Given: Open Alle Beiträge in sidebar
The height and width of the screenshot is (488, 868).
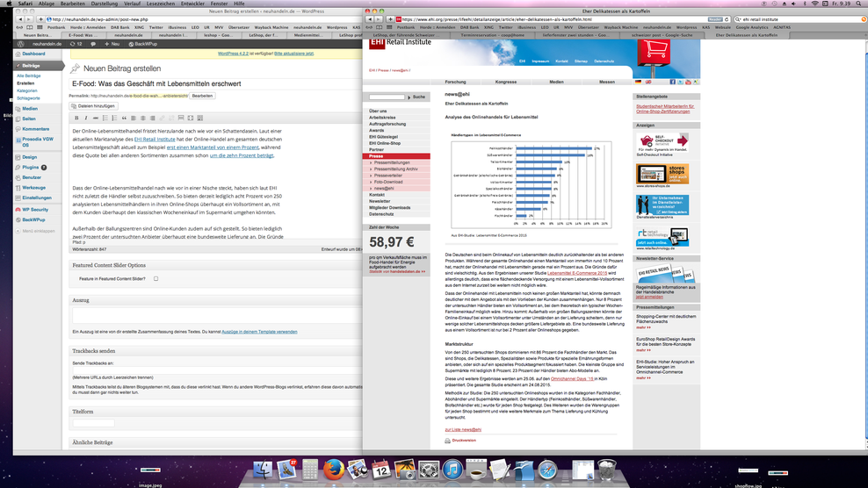Looking at the screenshot, I should click(x=29, y=75).
